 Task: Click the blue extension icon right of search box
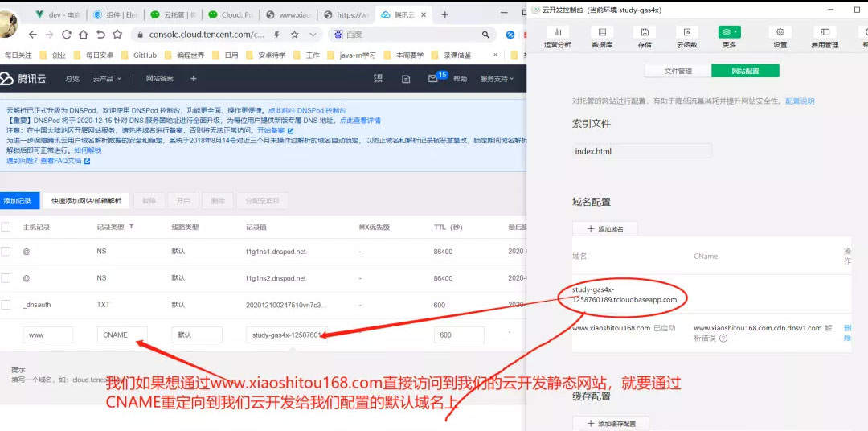click(510, 35)
